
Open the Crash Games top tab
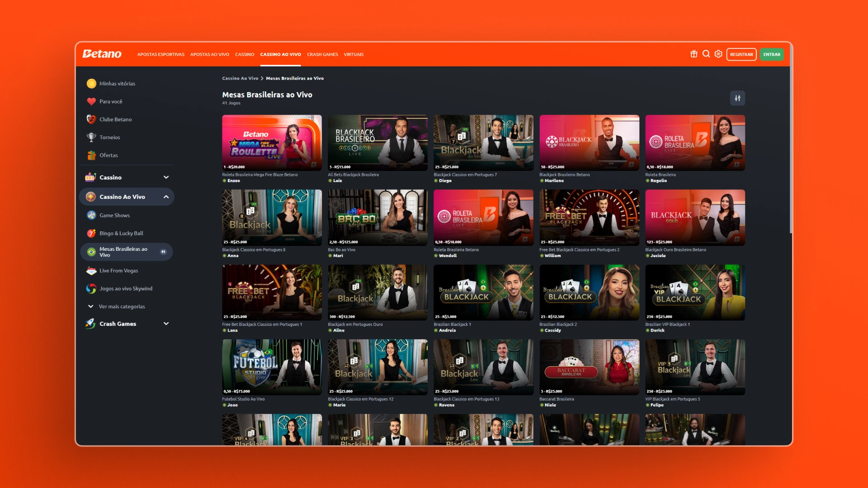click(323, 54)
